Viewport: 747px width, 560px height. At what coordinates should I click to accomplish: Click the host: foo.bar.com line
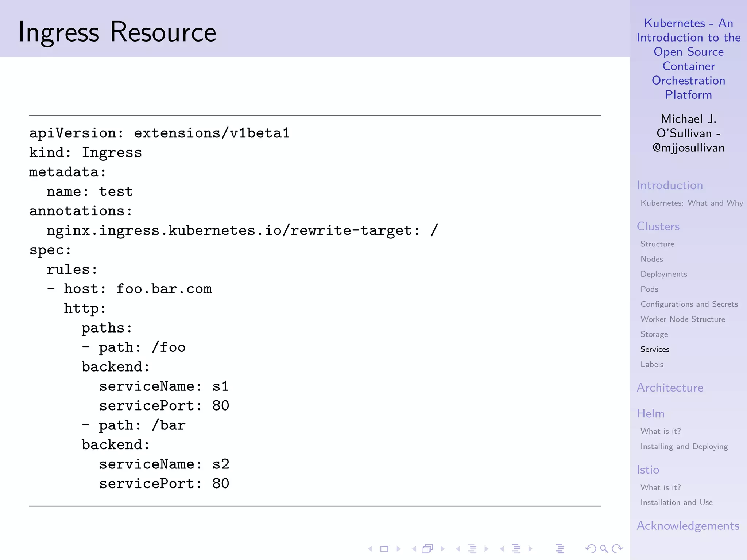coord(129,289)
